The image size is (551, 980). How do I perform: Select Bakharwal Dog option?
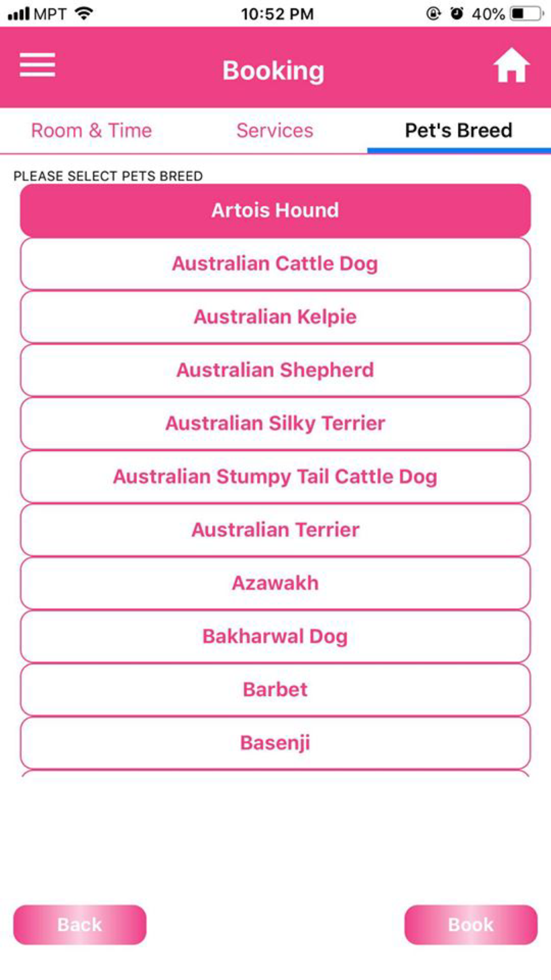[275, 637]
